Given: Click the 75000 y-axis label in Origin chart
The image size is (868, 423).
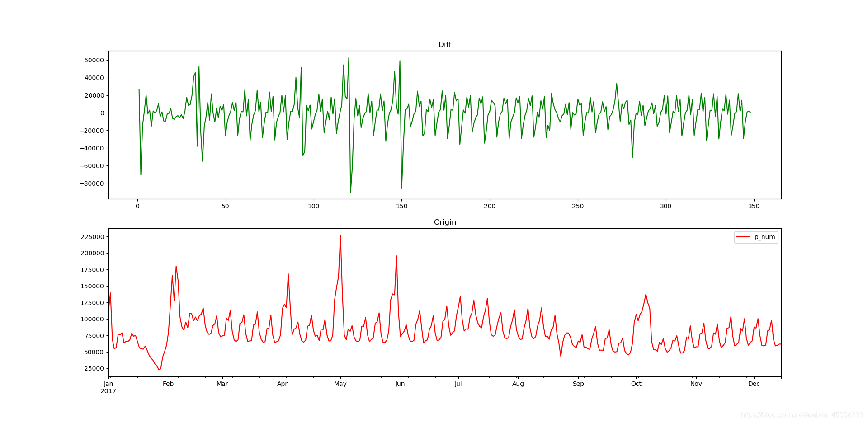Looking at the screenshot, I should click(94, 336).
